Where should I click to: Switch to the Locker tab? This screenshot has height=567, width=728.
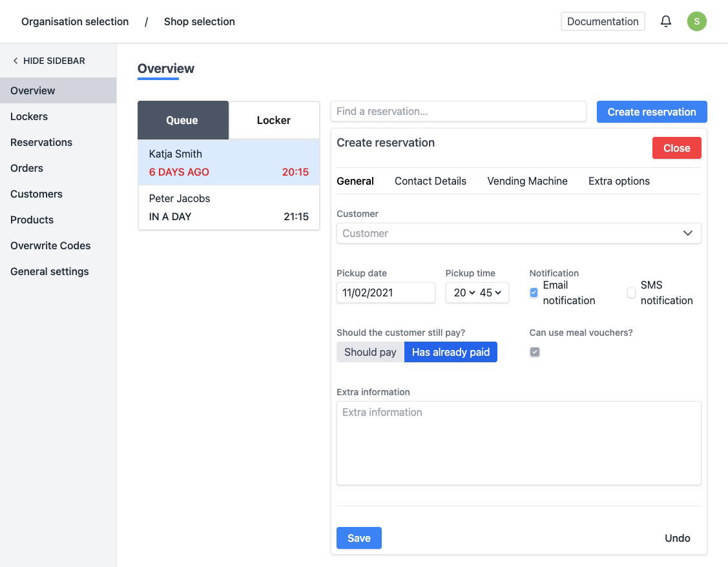(274, 120)
